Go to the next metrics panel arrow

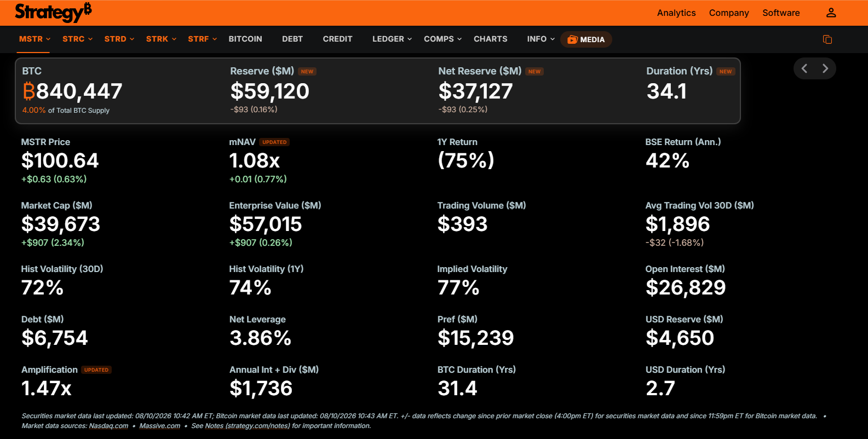[825, 68]
